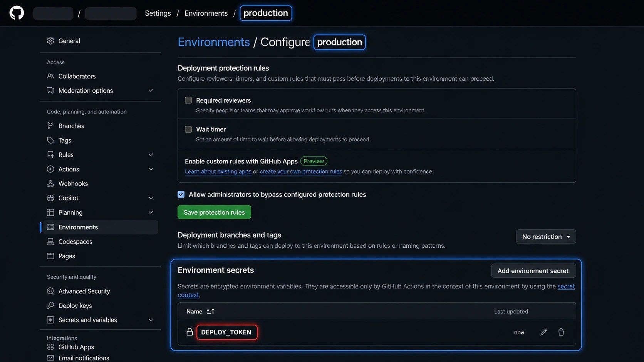Expand the Planning submenu chevron
This screenshot has width=644, height=362.
(151, 212)
